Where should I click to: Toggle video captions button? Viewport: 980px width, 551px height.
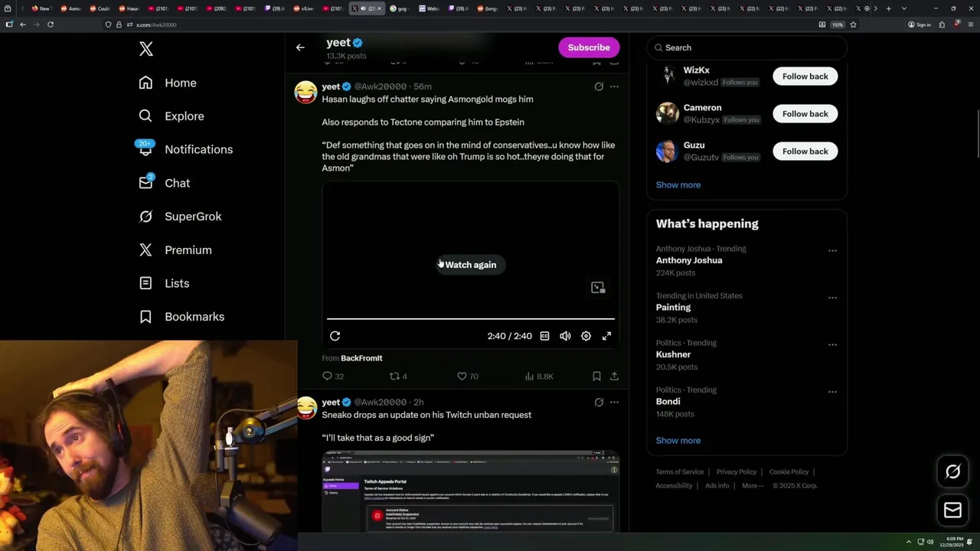tap(544, 336)
